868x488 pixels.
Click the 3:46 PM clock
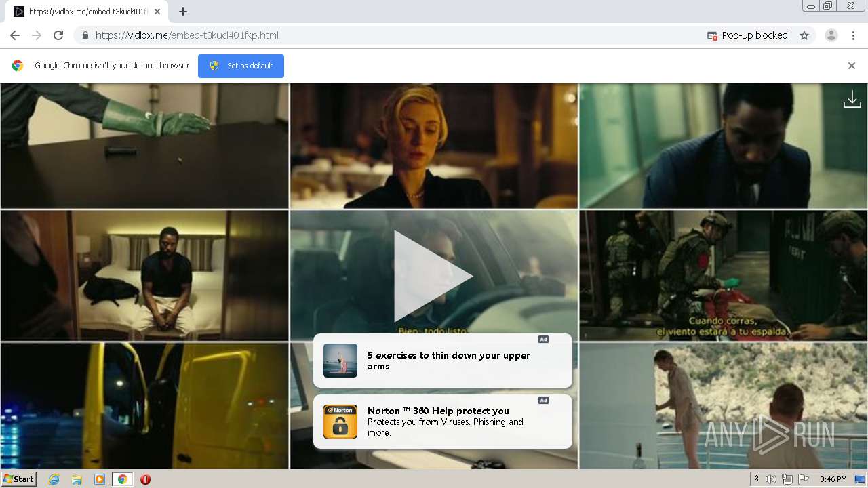(833, 479)
